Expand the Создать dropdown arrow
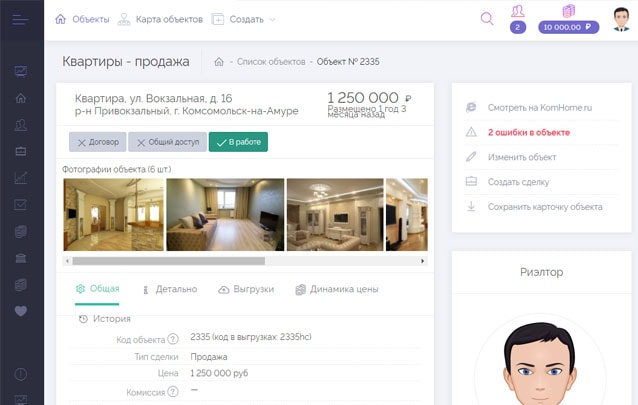 coord(273,20)
